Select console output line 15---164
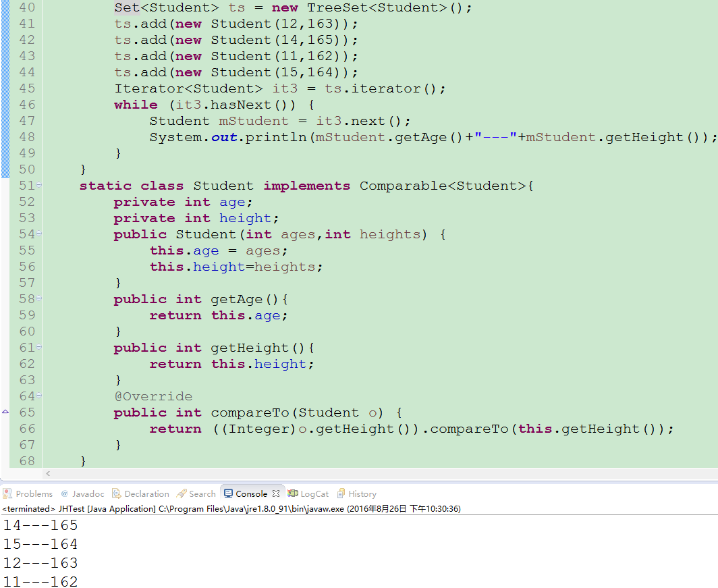 [x=40, y=544]
